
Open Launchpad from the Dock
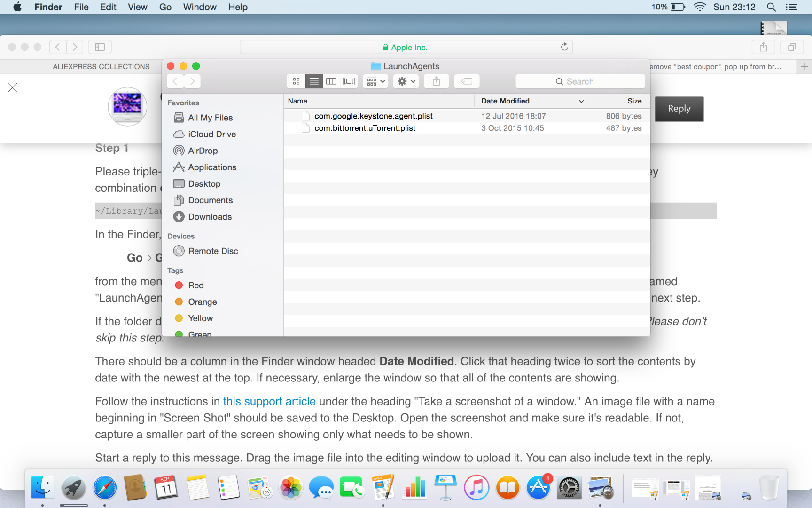[73, 488]
